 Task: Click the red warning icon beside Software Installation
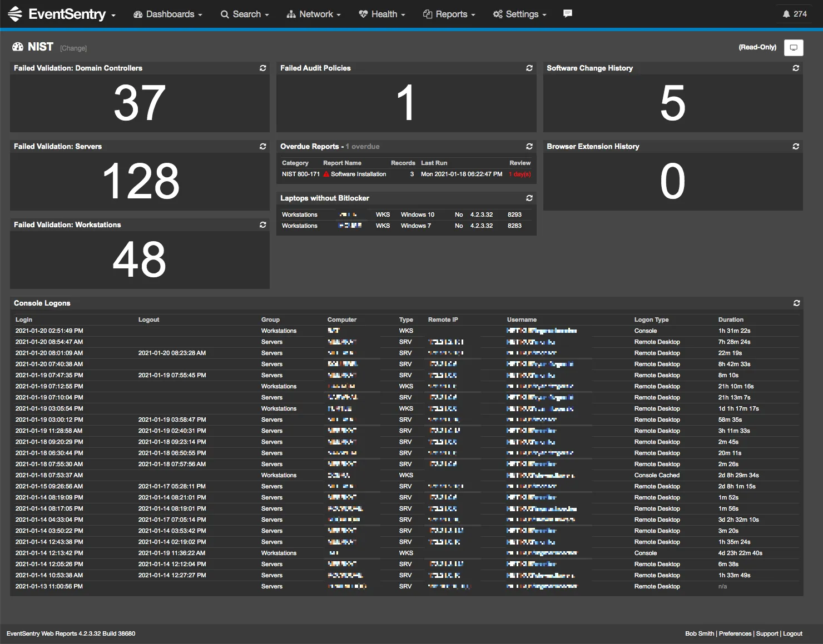click(x=326, y=174)
